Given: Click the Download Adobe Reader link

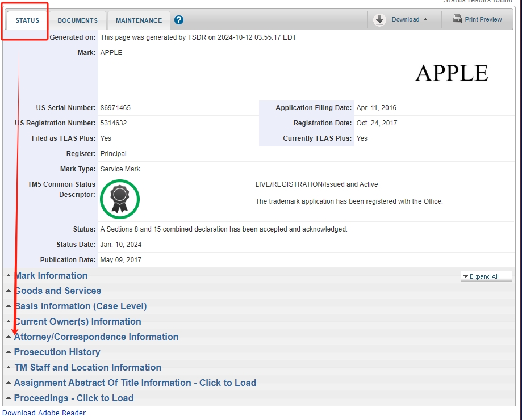Looking at the screenshot, I should [44, 413].
